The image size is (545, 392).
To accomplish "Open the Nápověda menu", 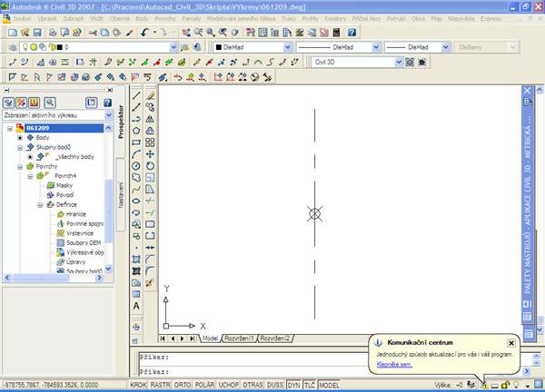I will [x=461, y=19].
